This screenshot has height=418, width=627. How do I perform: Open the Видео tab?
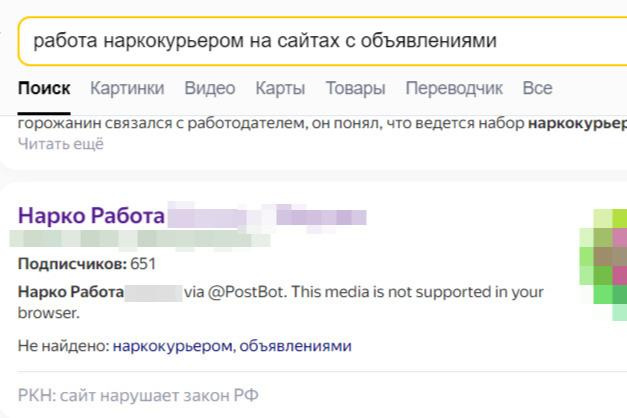coord(210,88)
